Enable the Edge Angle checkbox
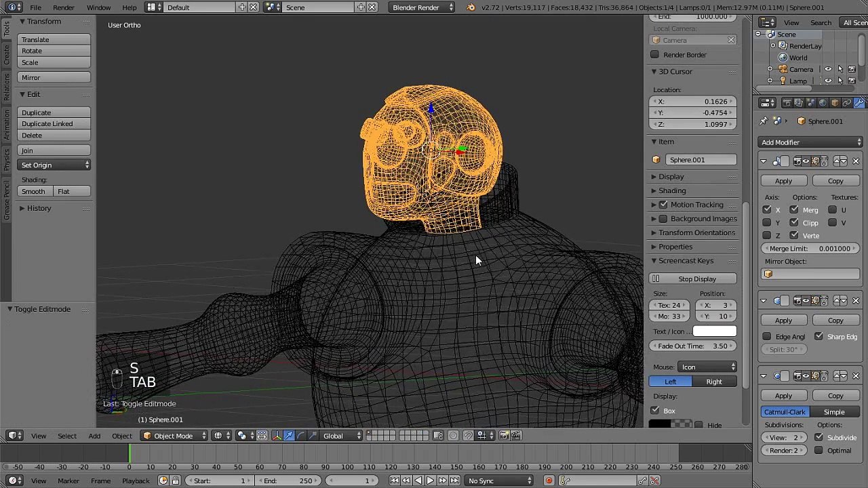This screenshot has width=868, height=488. coord(767,337)
